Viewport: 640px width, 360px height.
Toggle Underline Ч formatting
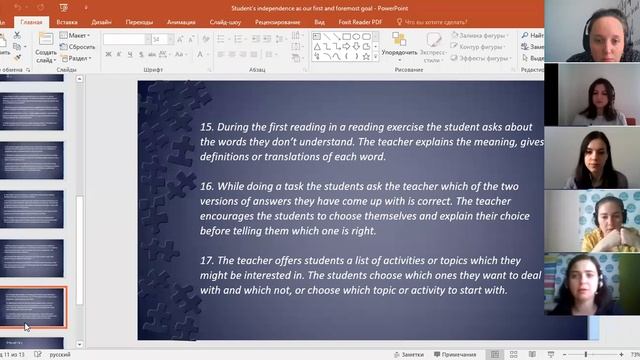(130, 54)
